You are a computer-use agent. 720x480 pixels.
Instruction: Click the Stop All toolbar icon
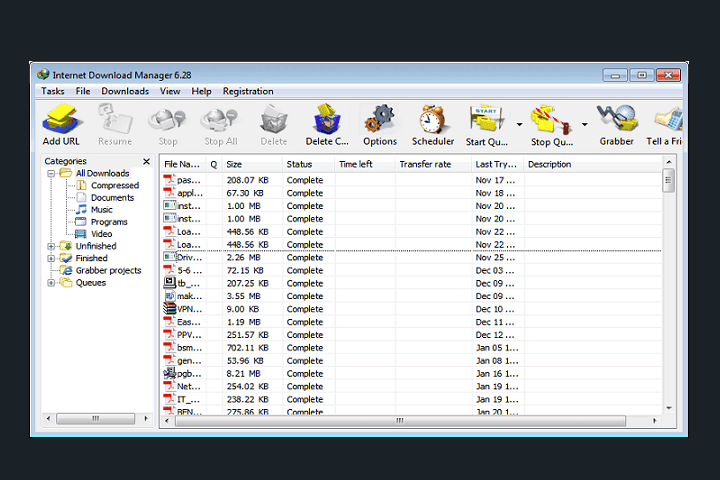220,119
